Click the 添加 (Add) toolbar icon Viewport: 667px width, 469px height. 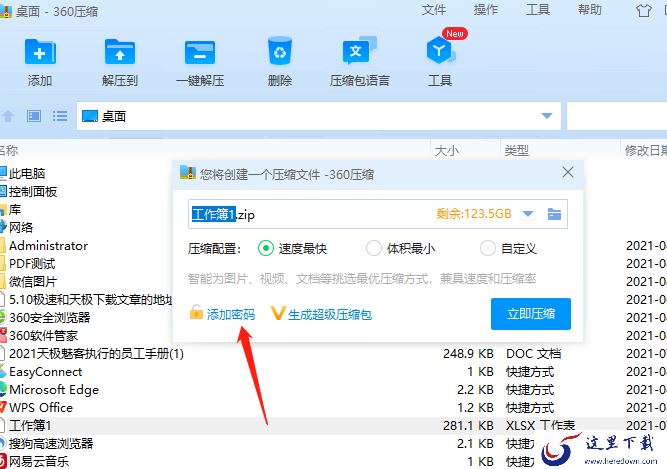[40, 52]
